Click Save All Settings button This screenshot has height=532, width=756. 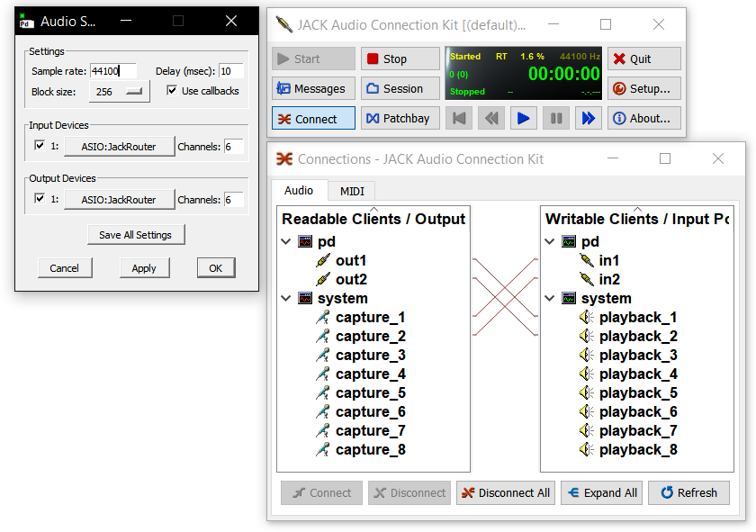click(x=136, y=235)
